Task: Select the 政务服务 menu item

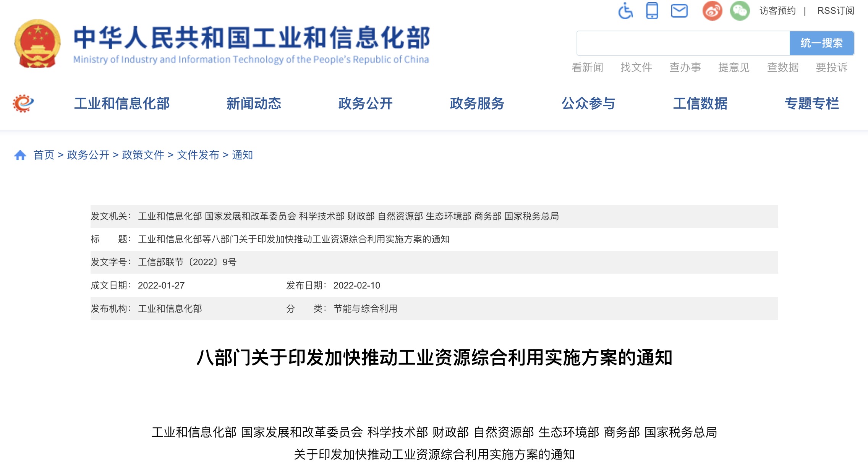Action: coord(477,104)
